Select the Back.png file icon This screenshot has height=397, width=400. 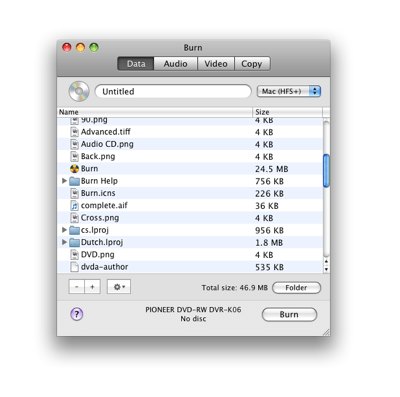(x=75, y=157)
